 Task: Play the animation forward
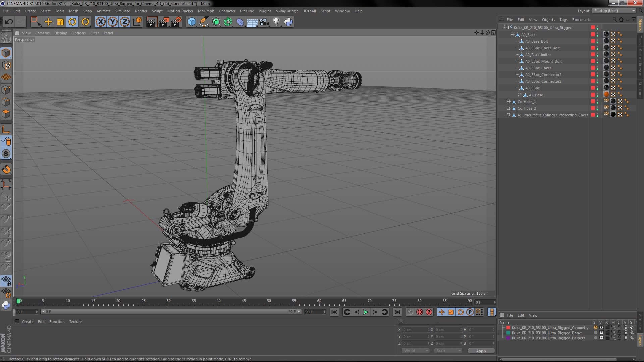pos(366,312)
